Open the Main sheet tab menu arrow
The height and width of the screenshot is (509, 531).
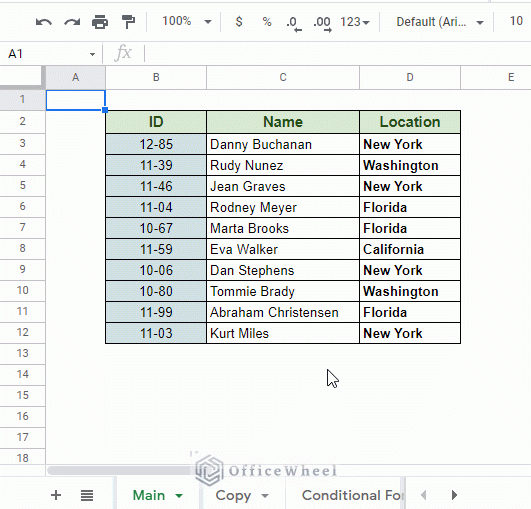click(179, 496)
